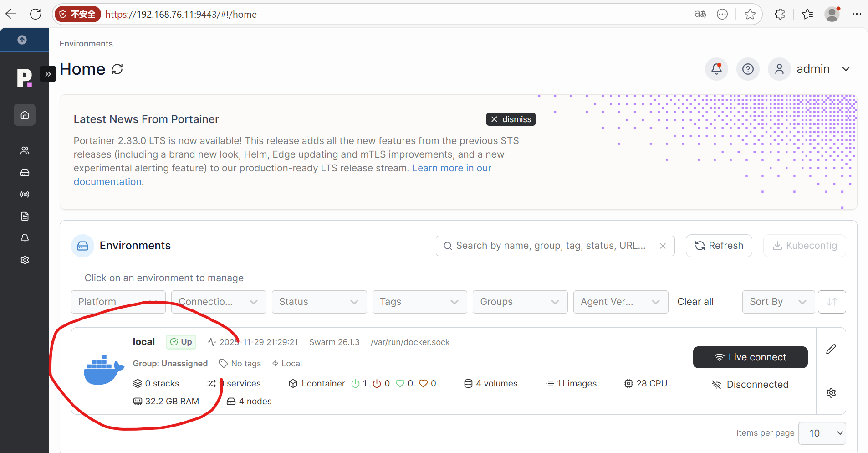Refresh Home page via icon next to title
This screenshot has width=868, height=453.
pyautogui.click(x=117, y=69)
